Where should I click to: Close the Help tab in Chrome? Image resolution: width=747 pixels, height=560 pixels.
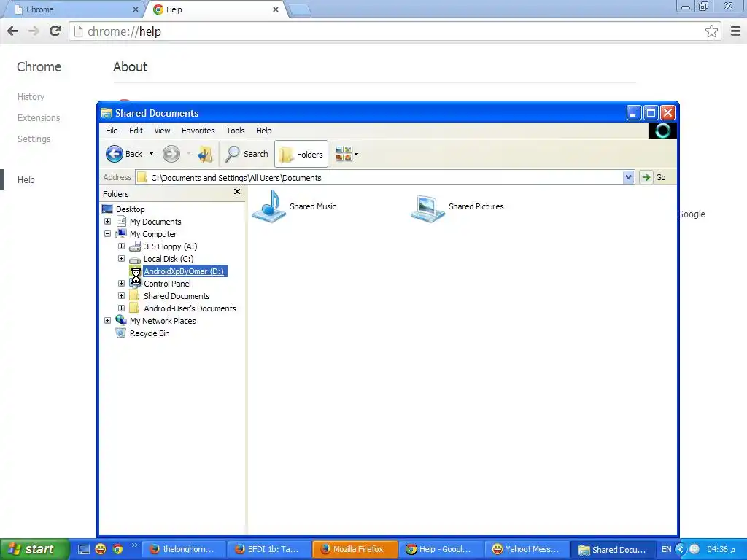[275, 9]
